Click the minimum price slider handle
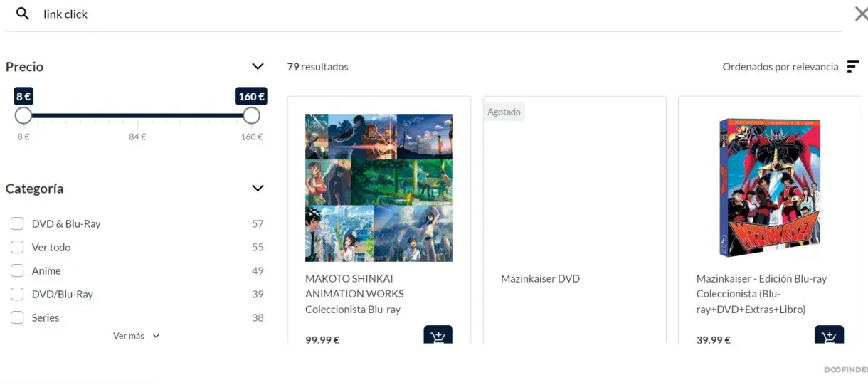This screenshot has height=385, width=868. tap(23, 115)
